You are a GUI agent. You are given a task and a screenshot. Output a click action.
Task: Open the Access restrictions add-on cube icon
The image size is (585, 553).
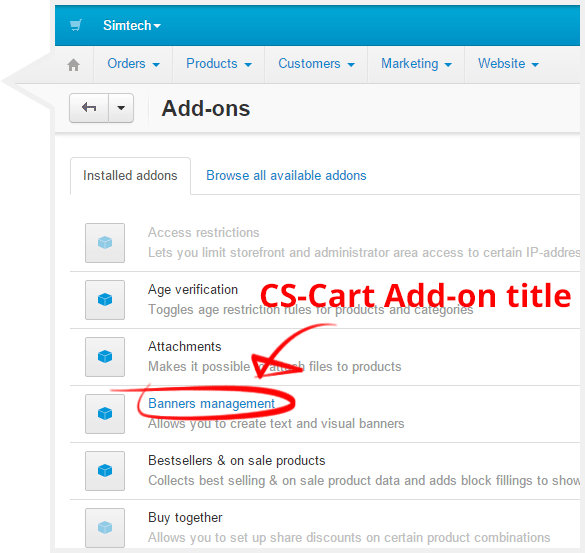105,243
